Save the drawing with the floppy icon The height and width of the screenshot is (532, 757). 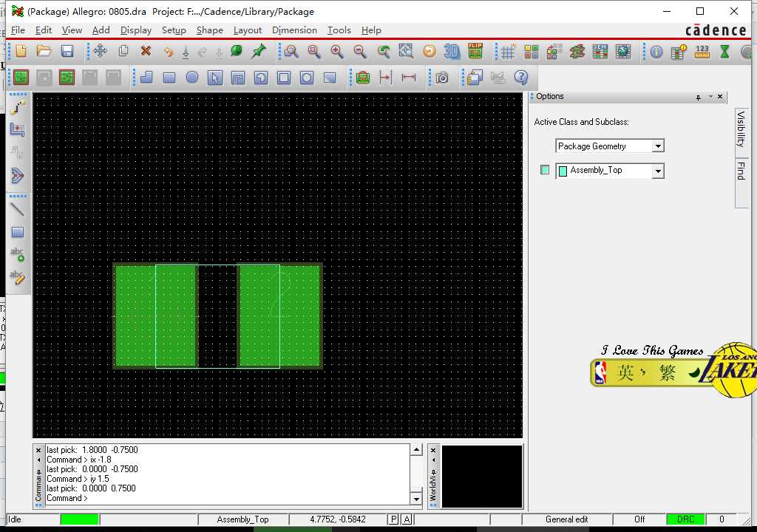pos(67,51)
